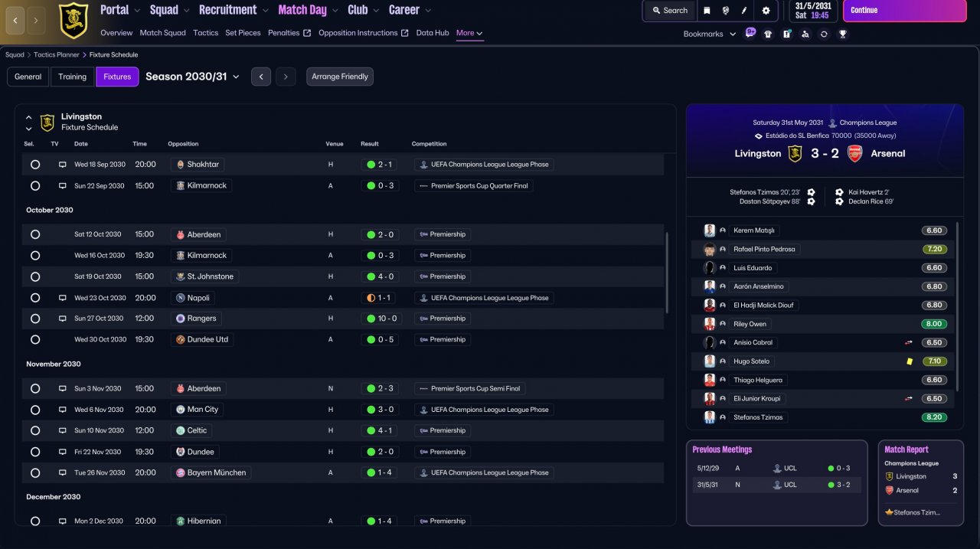Click the Livingston crest in the fixture schedule header
This screenshot has width=980, height=549.
[x=47, y=122]
